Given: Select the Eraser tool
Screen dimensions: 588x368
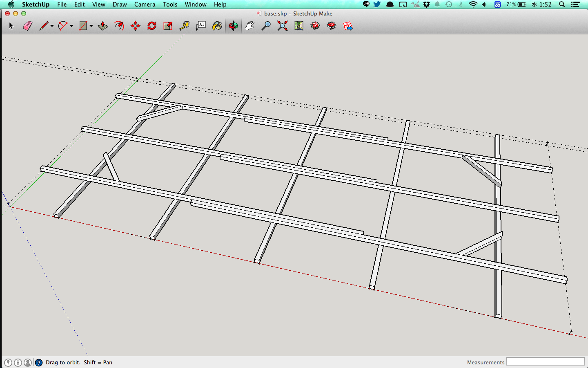Looking at the screenshot, I should (x=27, y=26).
